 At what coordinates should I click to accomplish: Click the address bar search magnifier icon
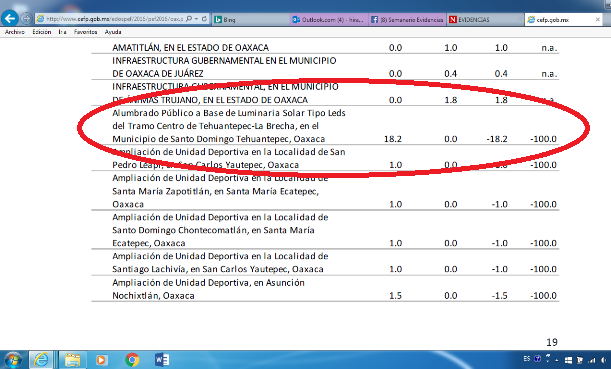[x=189, y=19]
